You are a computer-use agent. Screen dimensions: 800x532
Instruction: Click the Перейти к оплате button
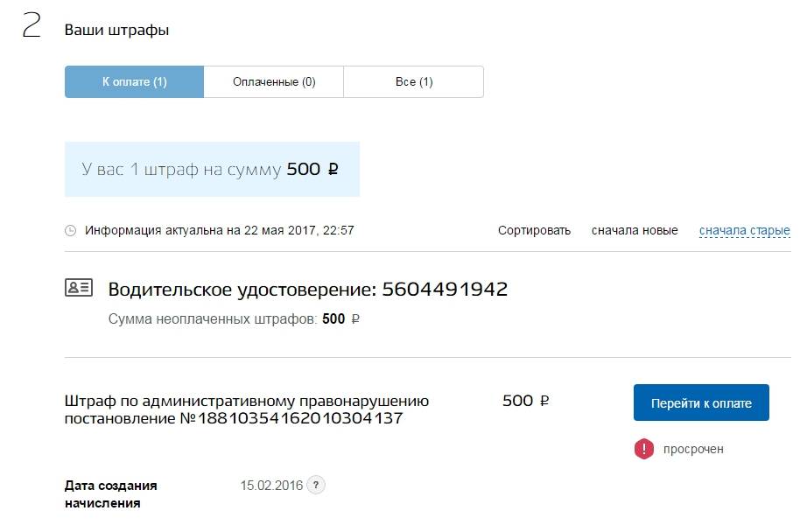pos(701,403)
